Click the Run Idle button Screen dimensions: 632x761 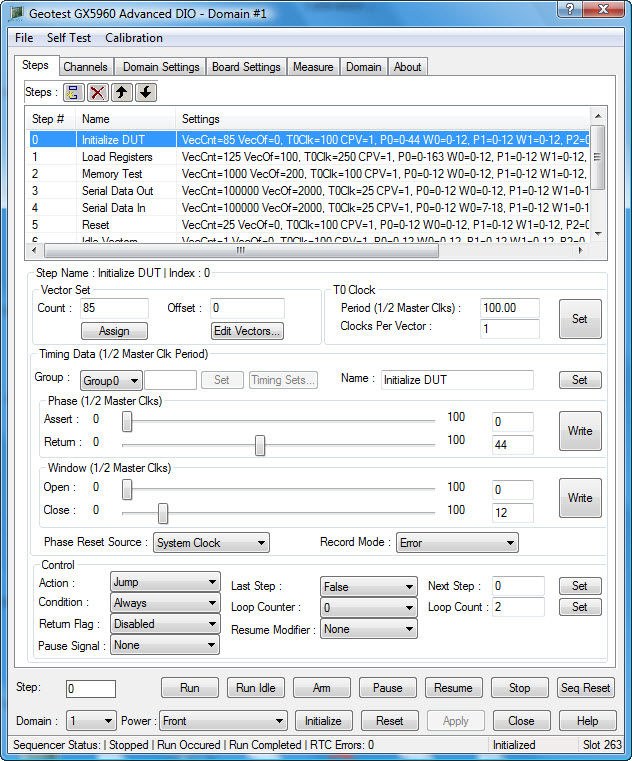click(x=256, y=688)
